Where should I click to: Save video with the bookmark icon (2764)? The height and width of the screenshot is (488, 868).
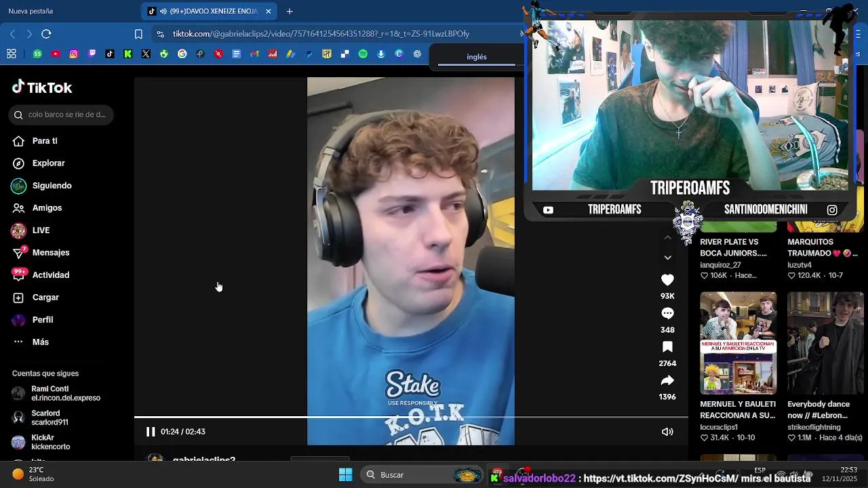pyautogui.click(x=667, y=347)
